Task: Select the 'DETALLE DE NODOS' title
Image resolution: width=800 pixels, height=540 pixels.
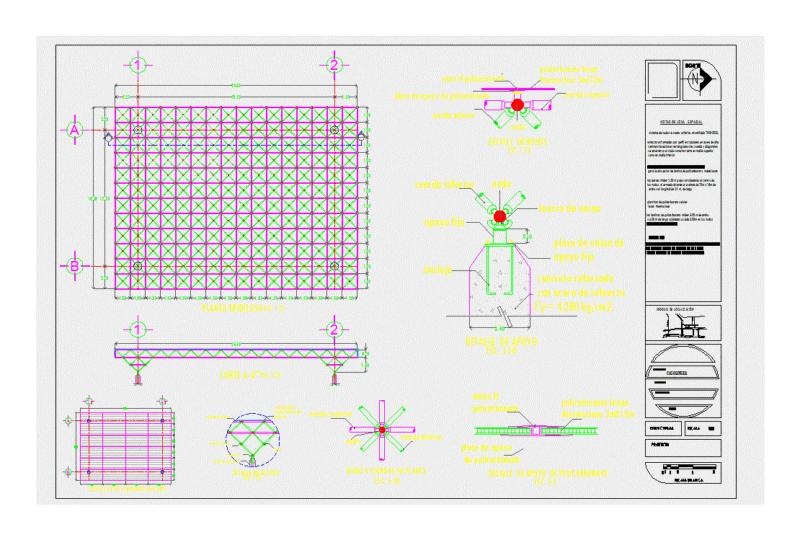Action: [x=517, y=142]
